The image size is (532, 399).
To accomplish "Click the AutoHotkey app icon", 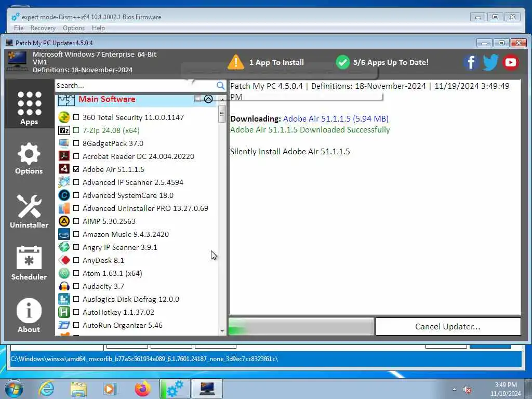I will point(64,312).
